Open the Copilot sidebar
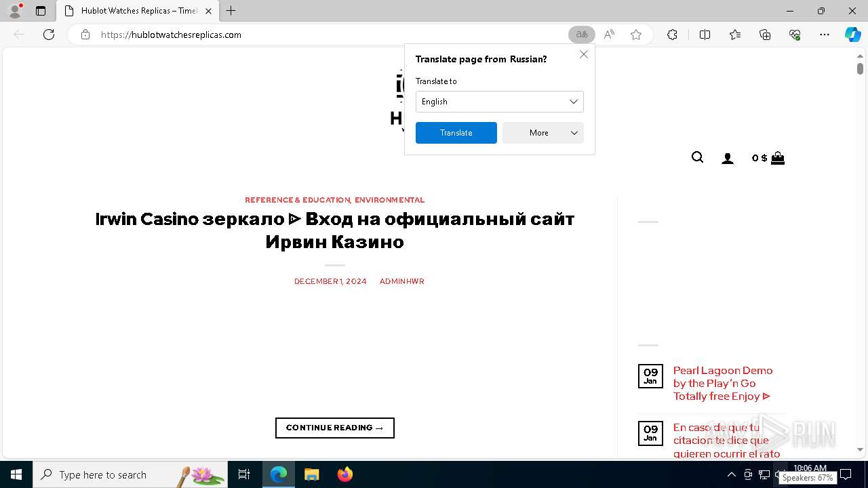 [x=853, y=35]
